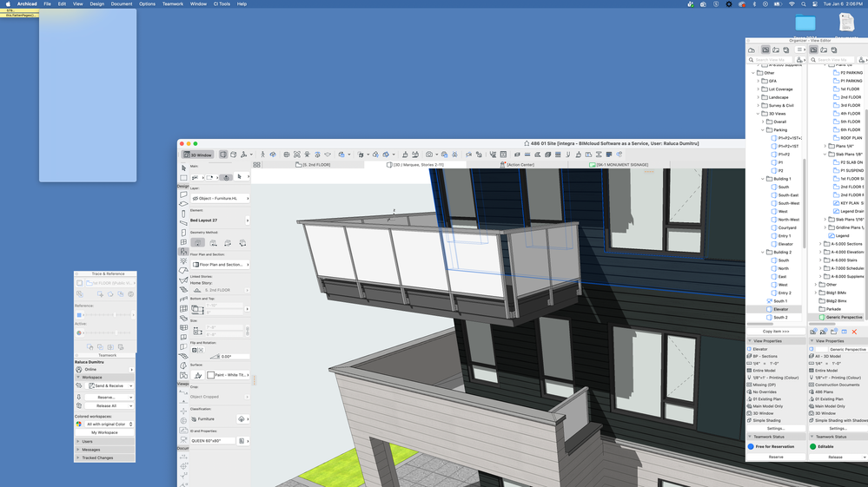This screenshot has height=487, width=868.
Task: Collapse the Building 1 folder in Organizer
Action: (x=763, y=179)
